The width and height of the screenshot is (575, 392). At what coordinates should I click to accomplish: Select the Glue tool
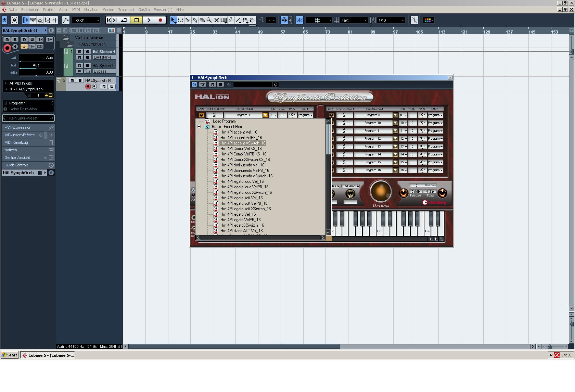click(195, 20)
